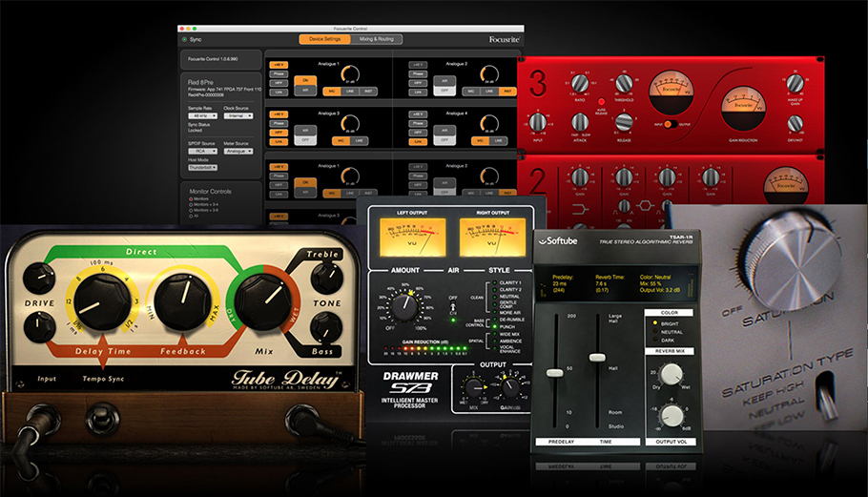The height and width of the screenshot is (497, 868).
Task: Select Dark color in TSAR-1R reverb
Action: pyautogui.click(x=664, y=341)
